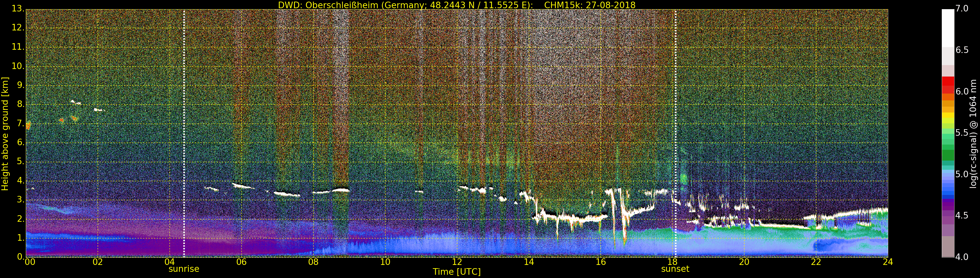Click the '08' time axis tick label
Image resolution: width=980 pixels, height=278 pixels.
313,262
